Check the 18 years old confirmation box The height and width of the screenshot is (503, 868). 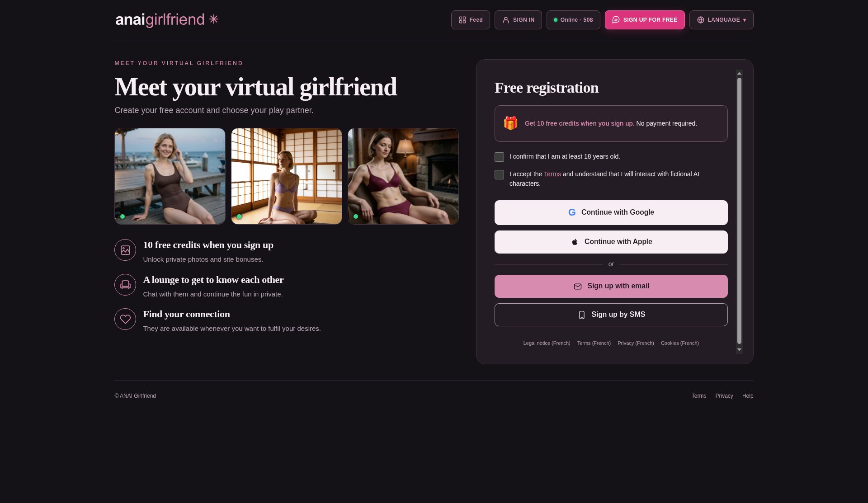(499, 157)
